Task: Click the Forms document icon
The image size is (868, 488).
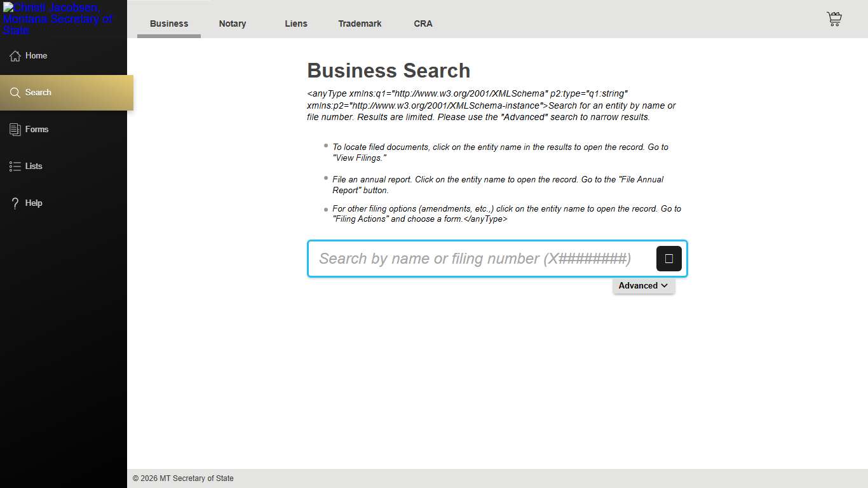Action: pyautogui.click(x=15, y=130)
